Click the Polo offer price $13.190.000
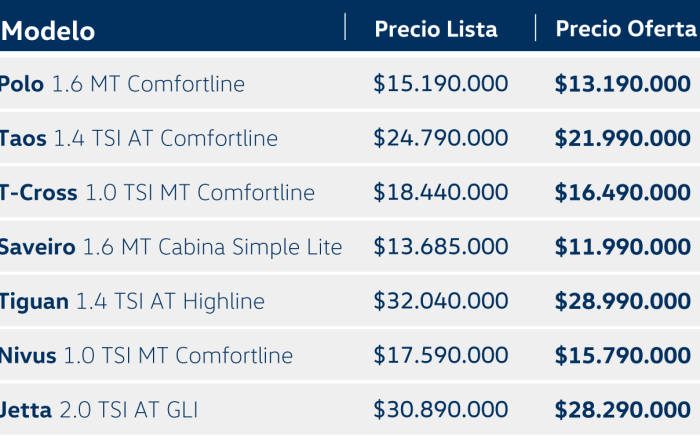 coord(623,83)
